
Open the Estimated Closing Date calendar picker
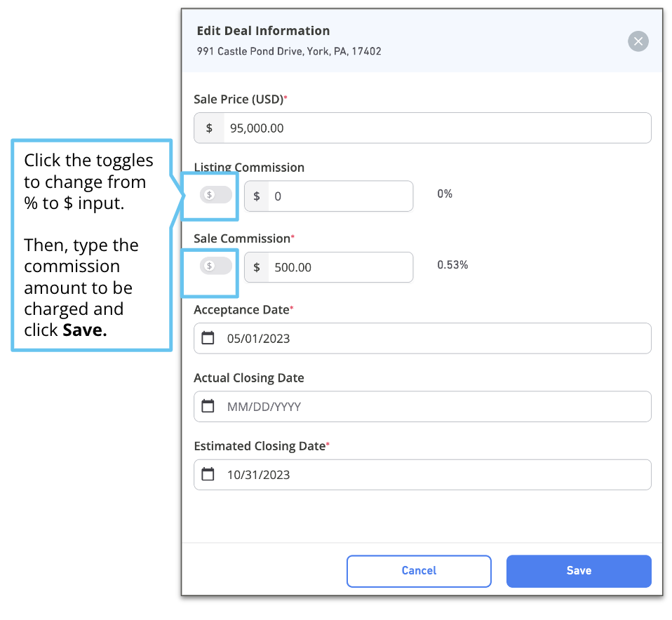208,475
